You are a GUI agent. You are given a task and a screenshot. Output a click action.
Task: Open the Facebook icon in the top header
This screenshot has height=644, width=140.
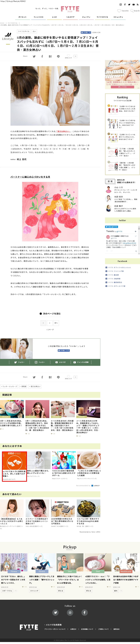pos(125,5)
